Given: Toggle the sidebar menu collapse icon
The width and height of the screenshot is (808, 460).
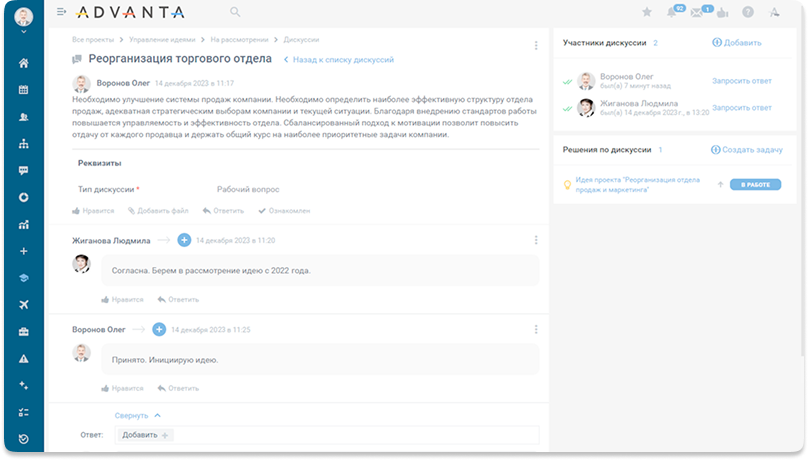Looking at the screenshot, I should [x=62, y=13].
